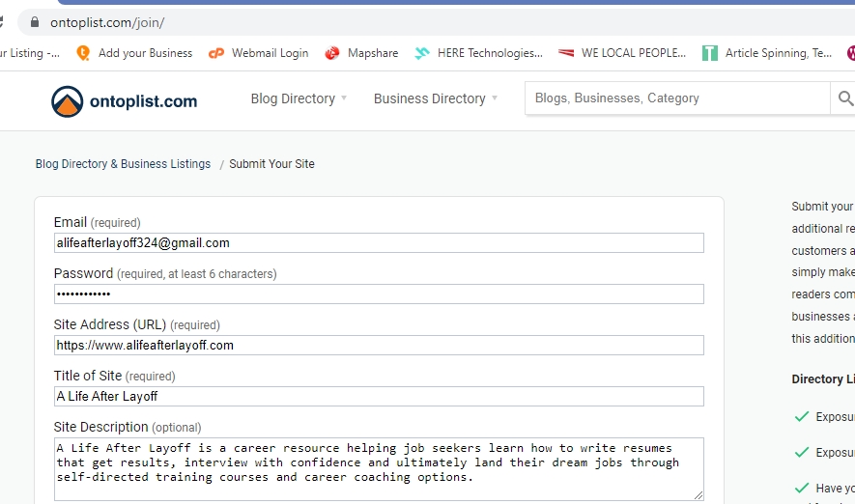The image size is (855, 504).
Task: Open the HERE Technologies bookmark
Action: tap(479, 53)
